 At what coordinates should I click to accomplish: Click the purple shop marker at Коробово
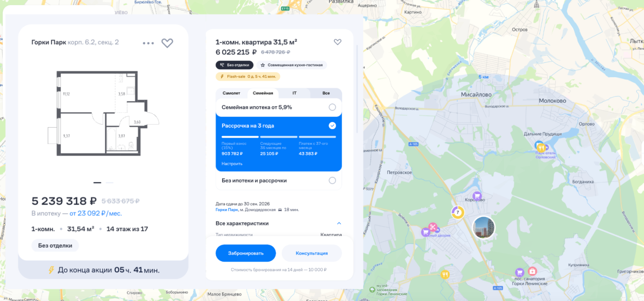tap(477, 197)
